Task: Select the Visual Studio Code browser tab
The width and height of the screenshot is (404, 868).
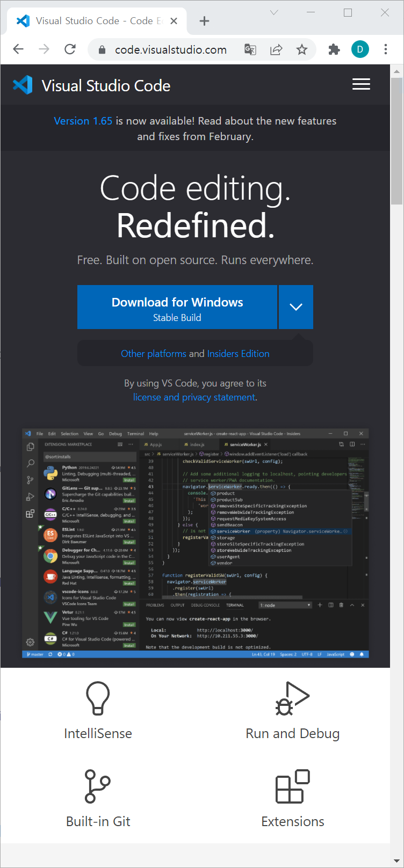Action: point(97,21)
